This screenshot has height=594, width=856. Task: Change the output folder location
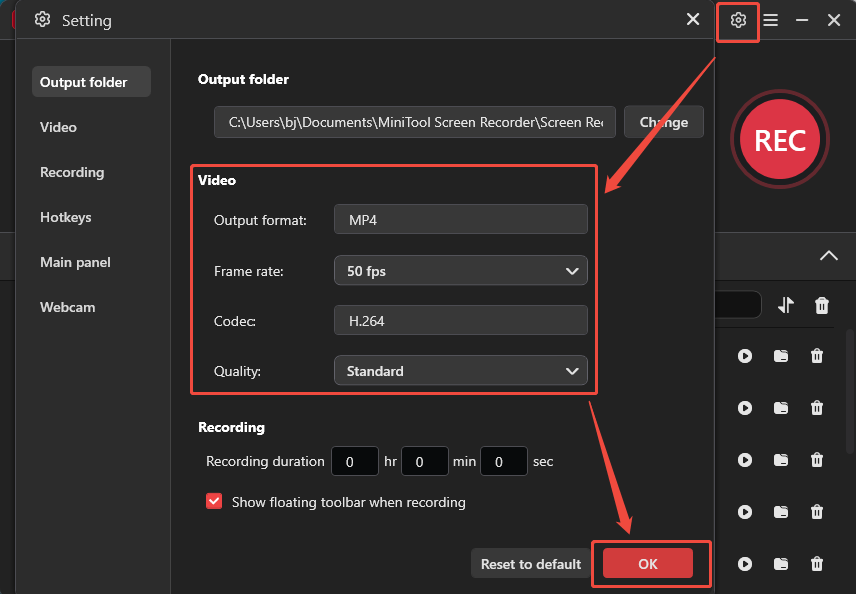[x=663, y=121]
